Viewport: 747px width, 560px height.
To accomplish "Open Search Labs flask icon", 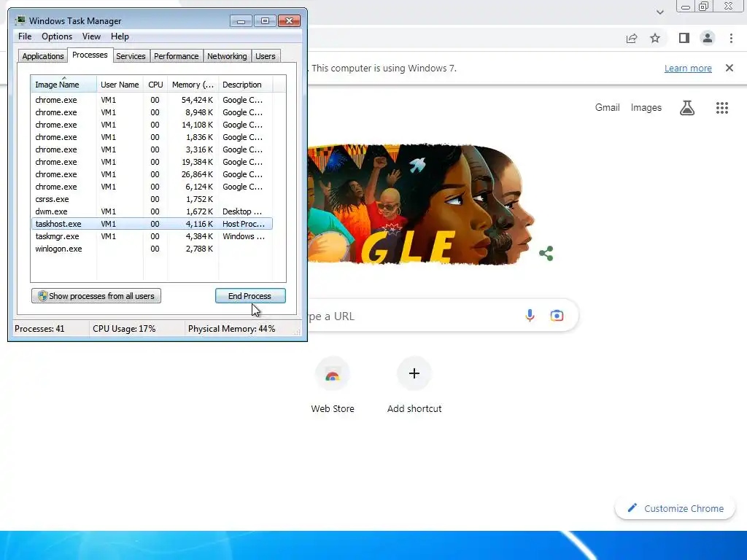I will point(687,108).
